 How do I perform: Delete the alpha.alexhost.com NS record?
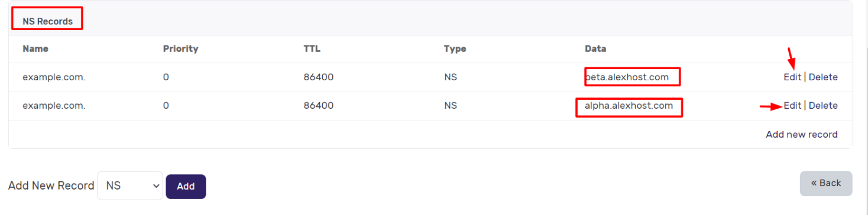pos(823,106)
